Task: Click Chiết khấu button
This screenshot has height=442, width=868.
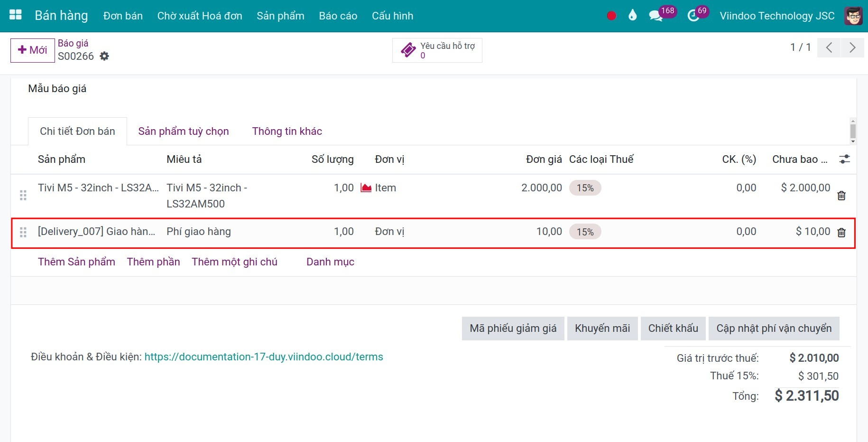Action: [x=673, y=329]
